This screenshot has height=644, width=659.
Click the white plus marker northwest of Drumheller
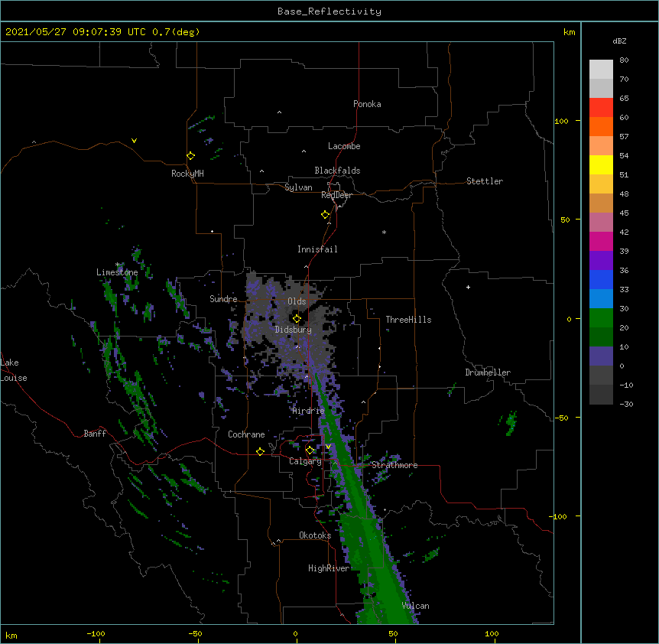(468, 287)
